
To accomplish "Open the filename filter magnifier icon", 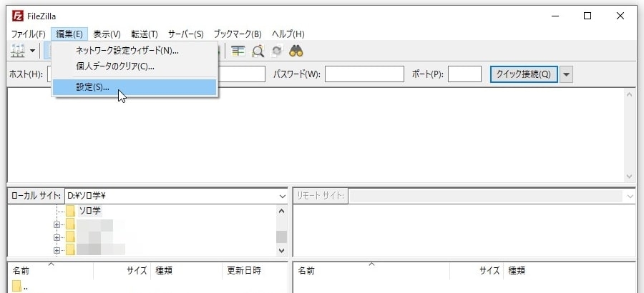I will (258, 51).
